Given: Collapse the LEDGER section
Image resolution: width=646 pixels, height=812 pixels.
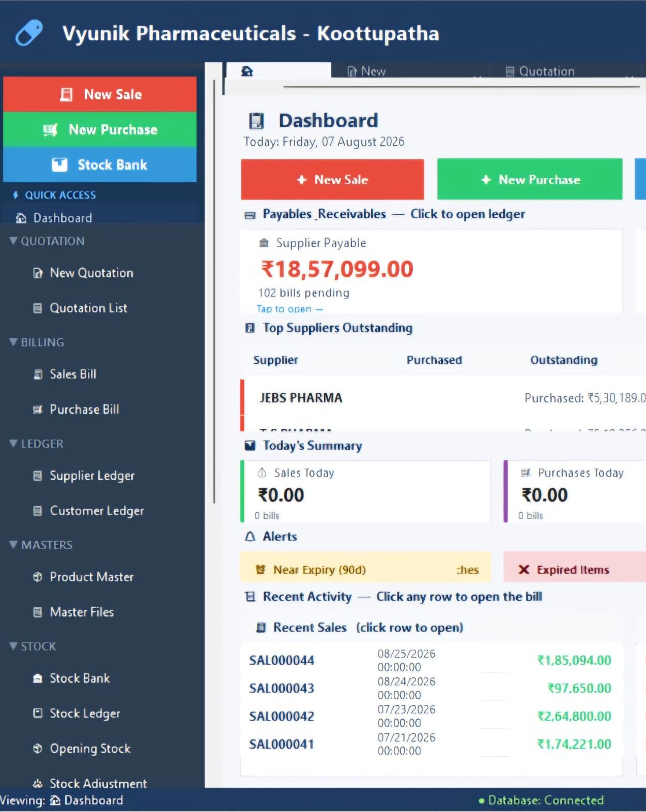Looking at the screenshot, I should coord(36,444).
